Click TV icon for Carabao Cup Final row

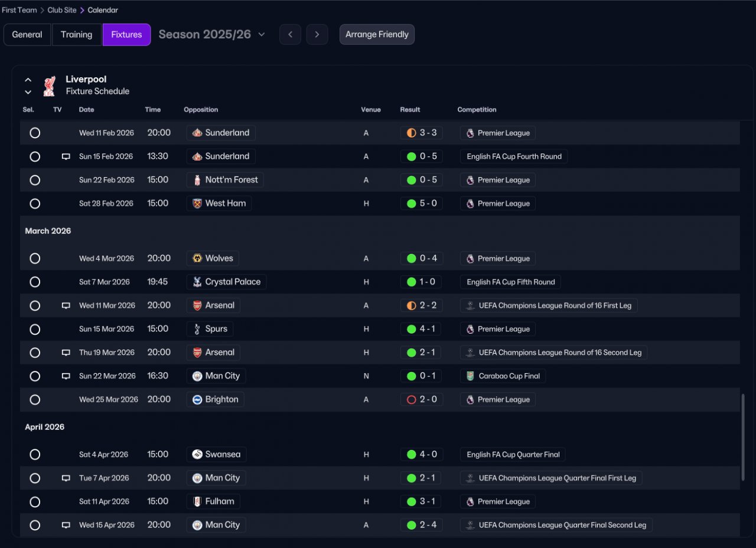(66, 376)
